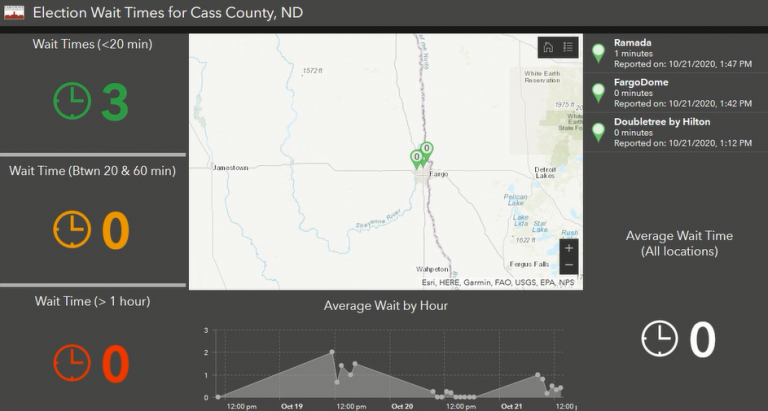Click the Wait Times (<20 min) heading
Viewport: 768px width, 411px height.
click(x=93, y=44)
